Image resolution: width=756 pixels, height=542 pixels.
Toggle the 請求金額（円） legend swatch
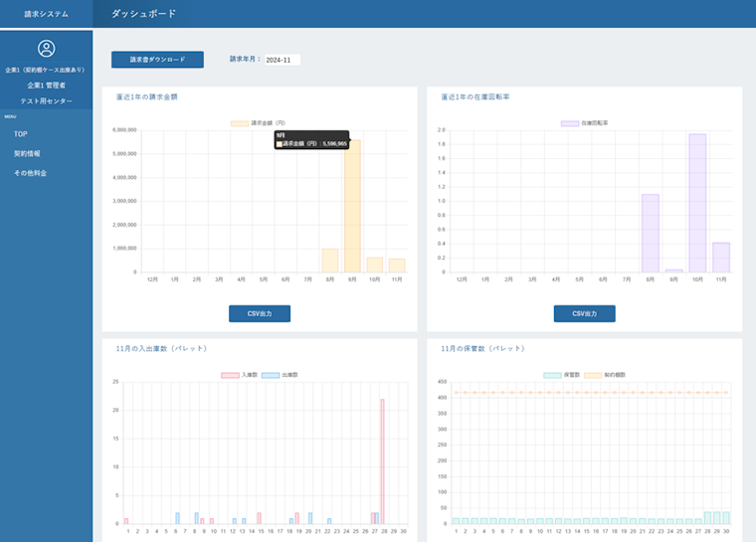pyautogui.click(x=240, y=123)
